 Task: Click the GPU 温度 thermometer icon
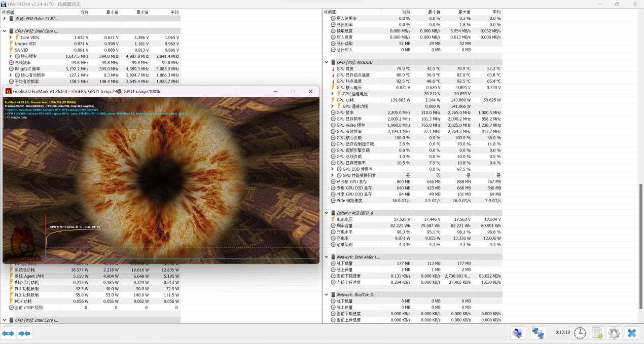pos(333,68)
